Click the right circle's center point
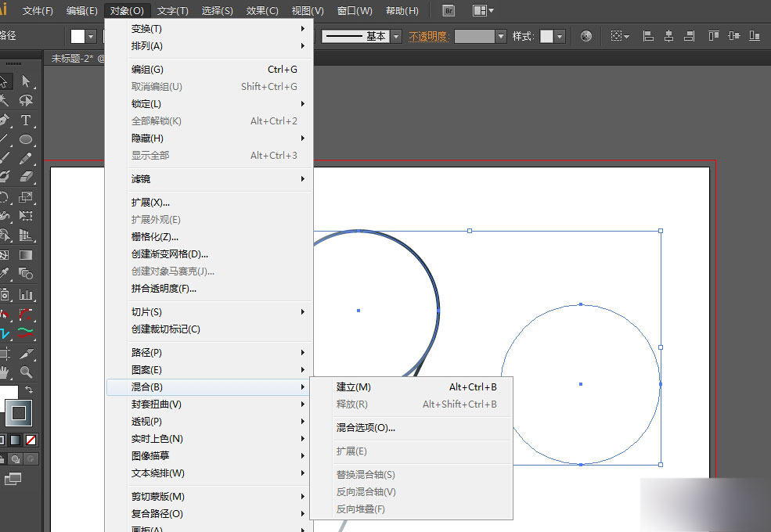Viewport: 771px width, 532px height. (581, 384)
